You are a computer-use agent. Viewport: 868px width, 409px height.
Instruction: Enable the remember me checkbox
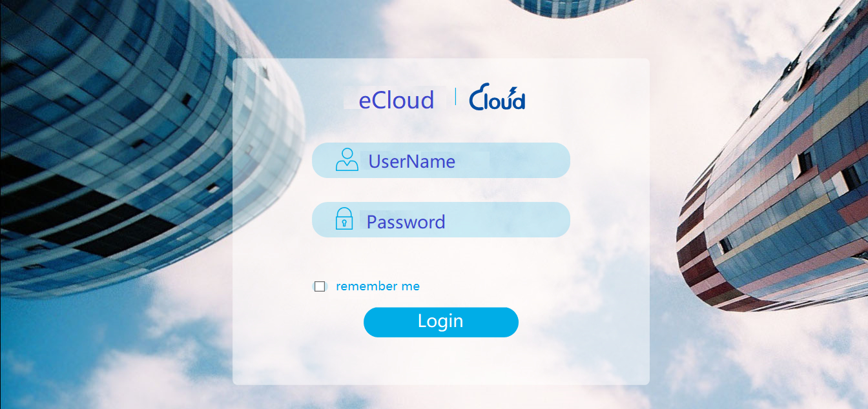320,286
